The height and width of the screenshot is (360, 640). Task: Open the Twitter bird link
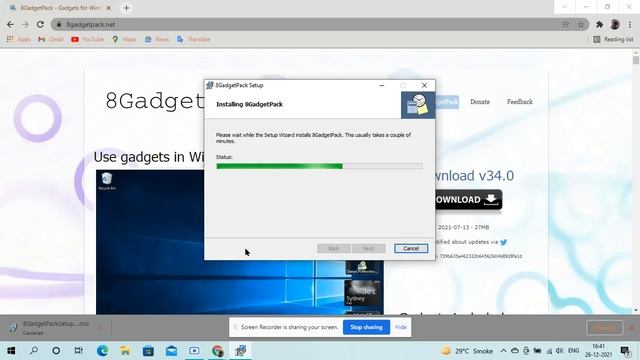(x=504, y=242)
